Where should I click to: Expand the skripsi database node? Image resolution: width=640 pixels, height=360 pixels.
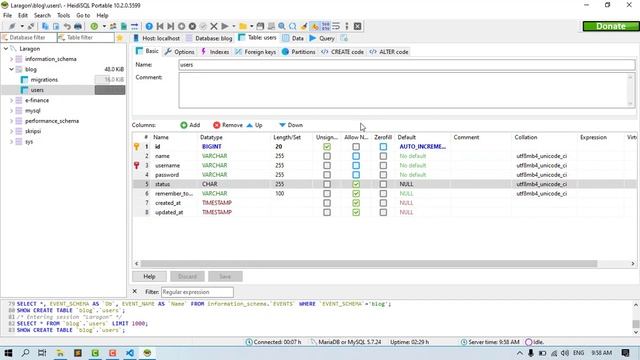(x=11, y=131)
